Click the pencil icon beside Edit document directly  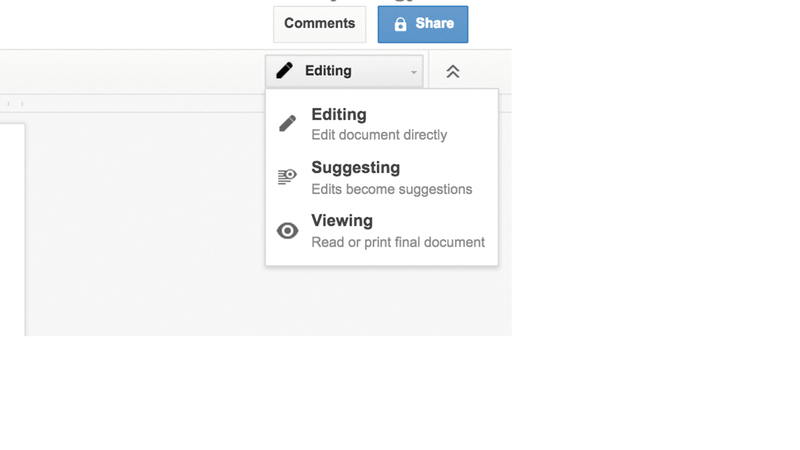[287, 123]
